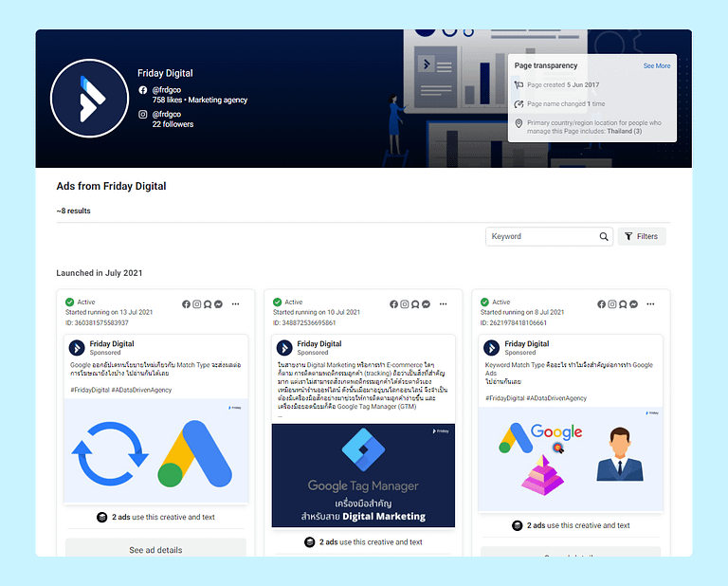728x586 pixels.
Task: Click "Started running on 8 Jul 2021"
Action: tap(522, 312)
